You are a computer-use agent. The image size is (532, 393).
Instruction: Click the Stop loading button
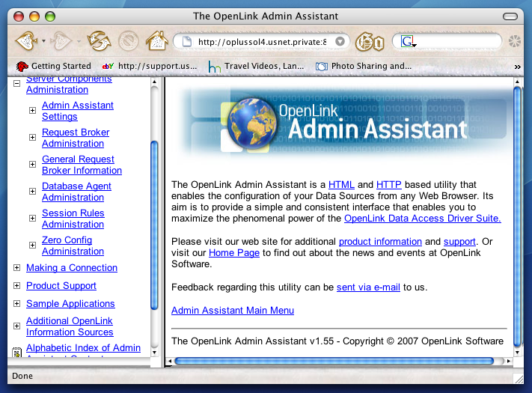point(128,41)
